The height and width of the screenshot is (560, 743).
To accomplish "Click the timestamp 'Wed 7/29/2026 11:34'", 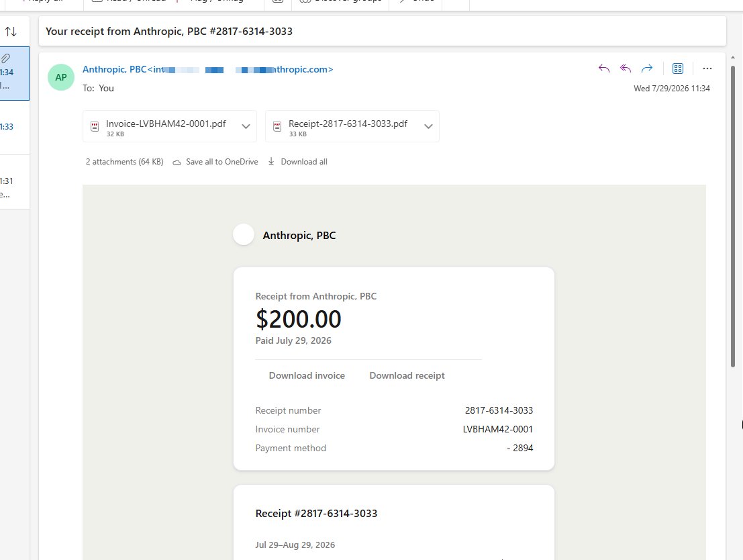I will pyautogui.click(x=672, y=89).
